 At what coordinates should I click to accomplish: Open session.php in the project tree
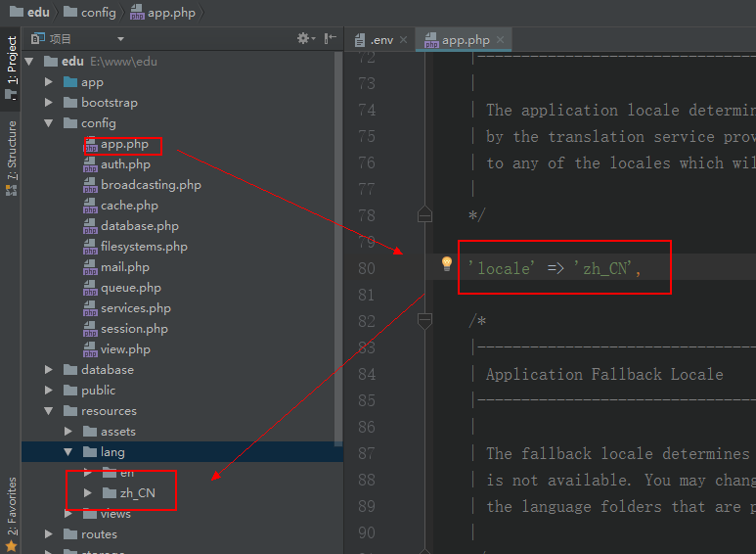click(134, 329)
